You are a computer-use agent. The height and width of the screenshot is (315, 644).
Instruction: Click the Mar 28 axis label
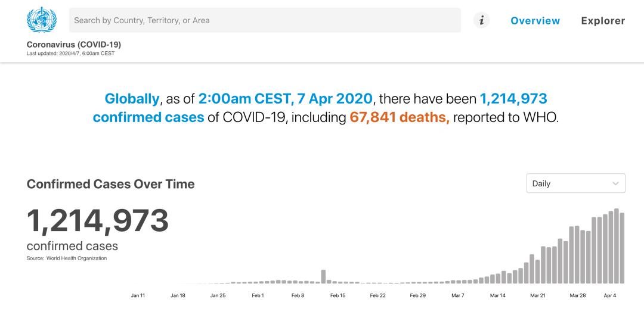coord(577,296)
